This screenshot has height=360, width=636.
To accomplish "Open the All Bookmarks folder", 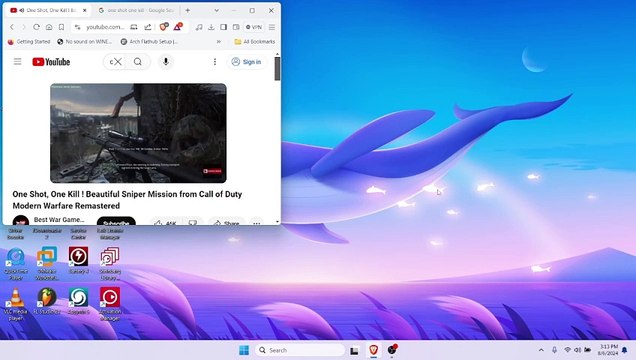I will (x=255, y=41).
